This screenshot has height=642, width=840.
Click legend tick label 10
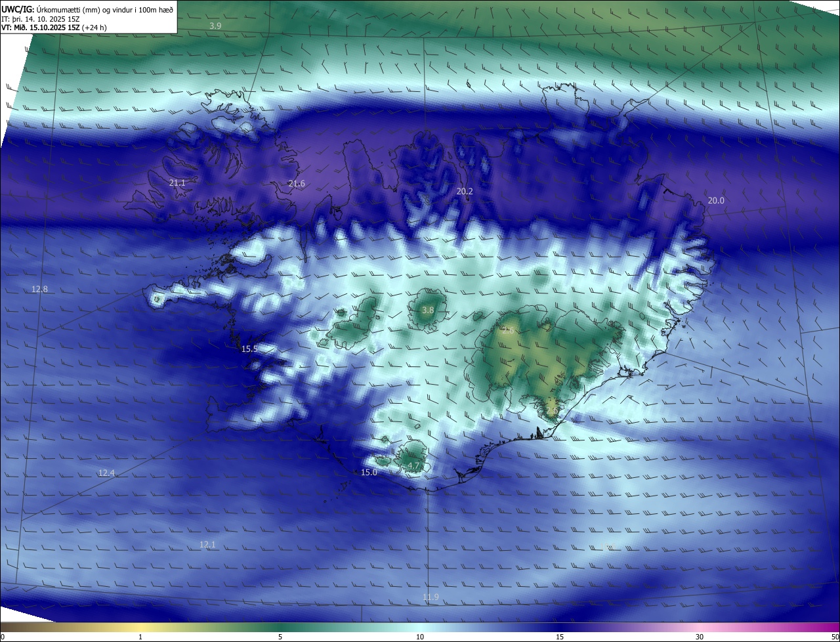pyautogui.click(x=420, y=637)
